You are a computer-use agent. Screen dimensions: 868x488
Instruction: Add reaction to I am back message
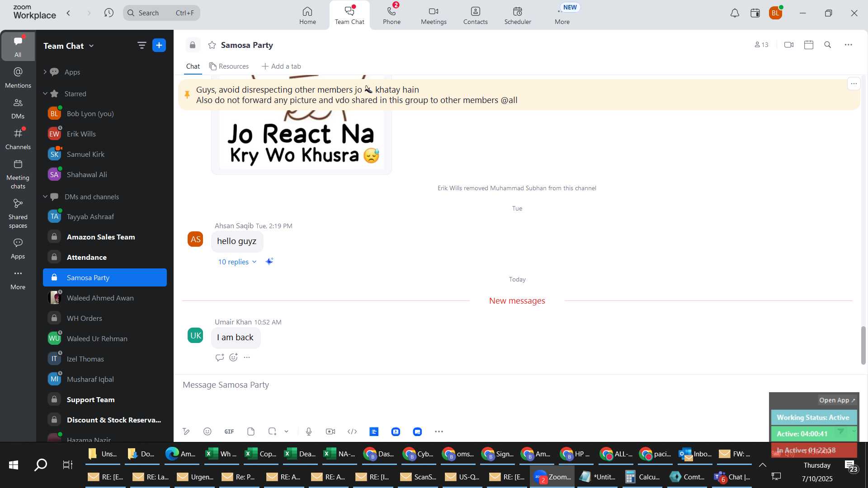click(x=233, y=357)
